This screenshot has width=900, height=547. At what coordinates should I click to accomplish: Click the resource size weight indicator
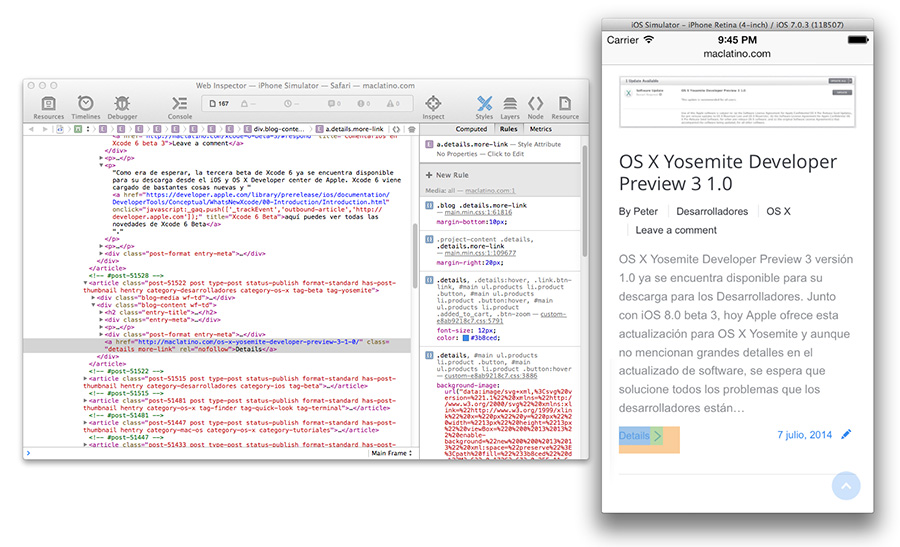tap(248, 104)
